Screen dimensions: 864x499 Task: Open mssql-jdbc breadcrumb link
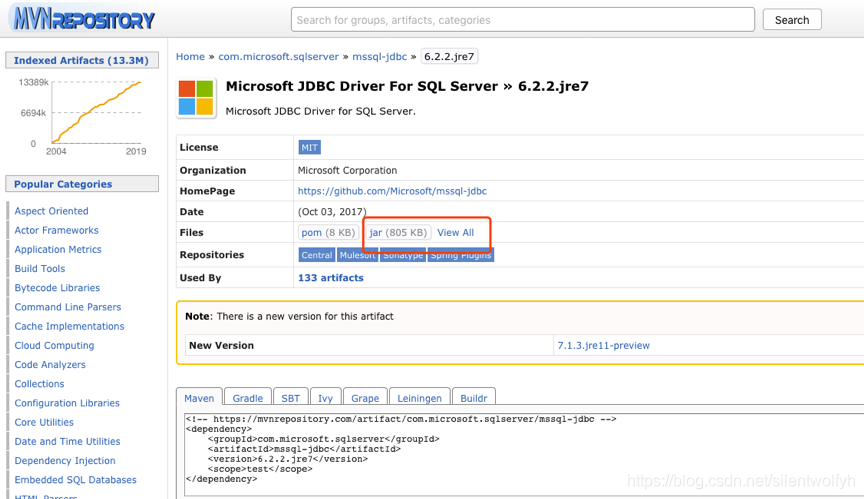tap(380, 56)
